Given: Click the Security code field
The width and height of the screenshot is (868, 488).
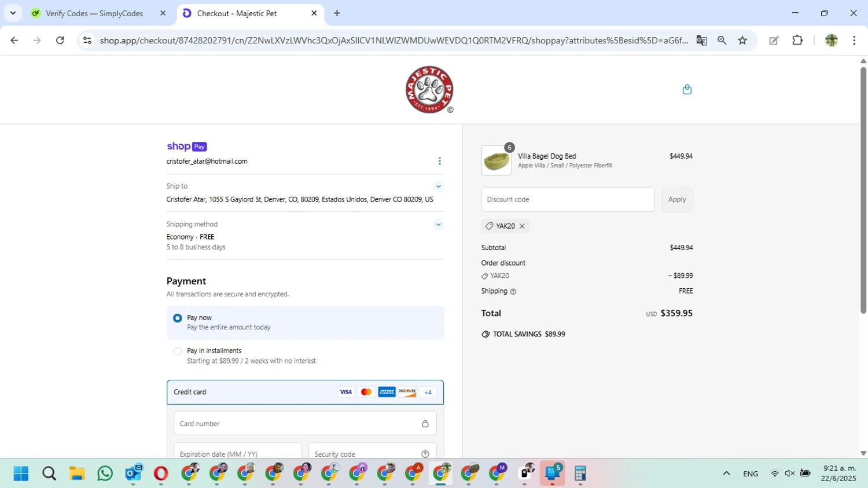Looking at the screenshot, I should (x=372, y=452).
